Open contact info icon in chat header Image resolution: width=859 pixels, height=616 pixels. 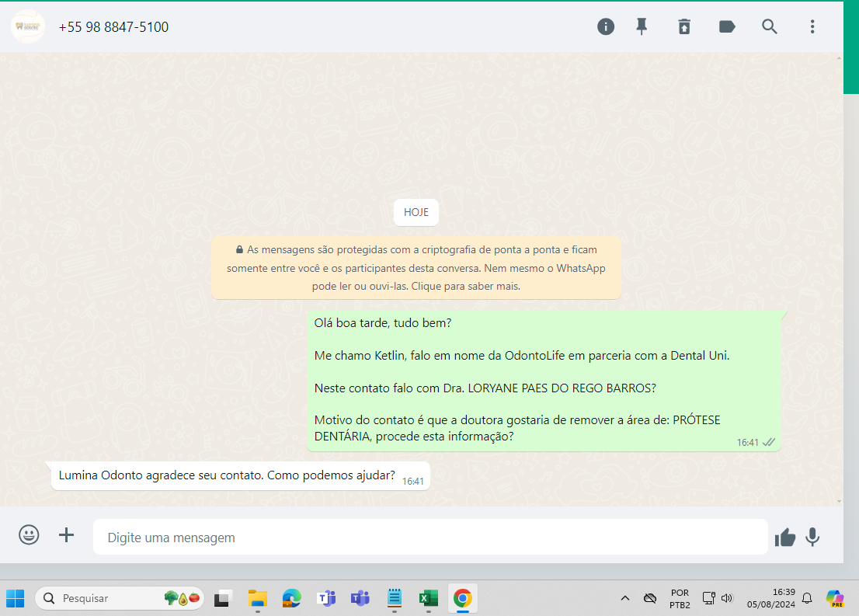605,26
